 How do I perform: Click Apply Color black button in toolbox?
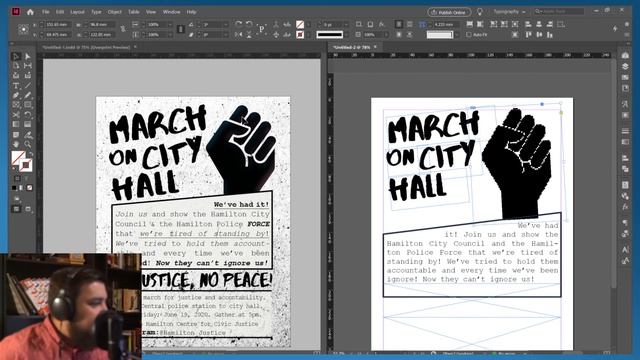pyautogui.click(x=14, y=188)
